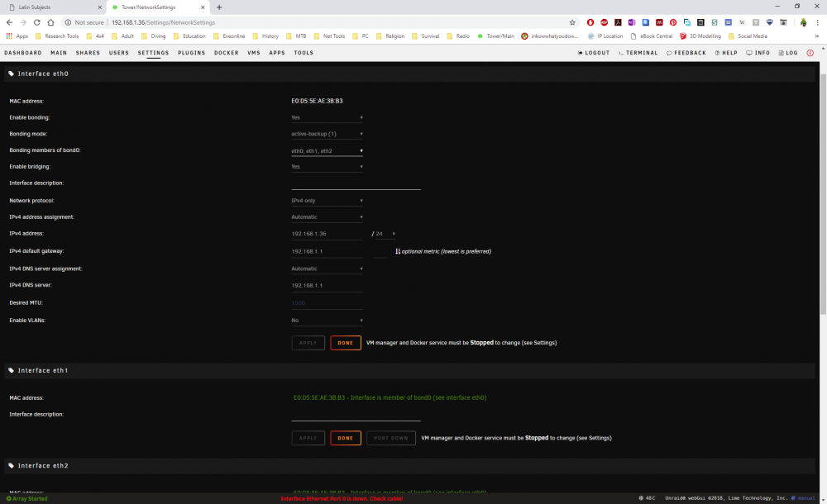Open the Apps bookmarks shortcut
The height and width of the screenshot is (504, 827).
[x=17, y=36]
